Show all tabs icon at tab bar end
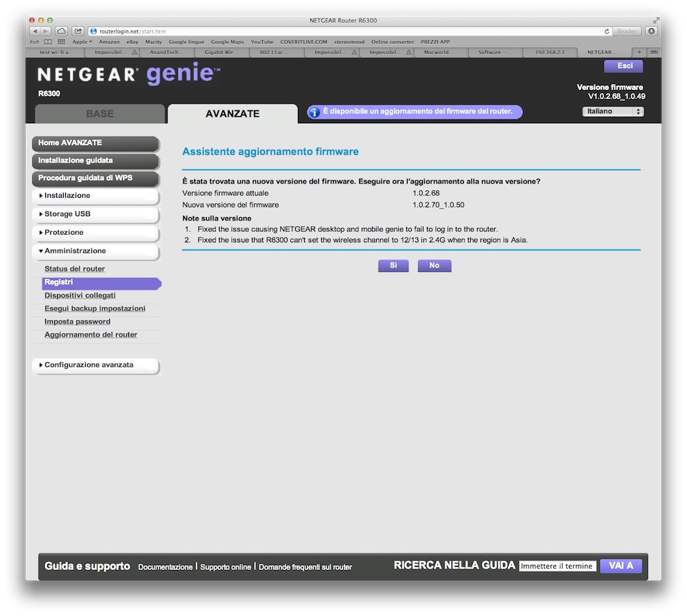The width and height of the screenshot is (687, 616). 653,52
